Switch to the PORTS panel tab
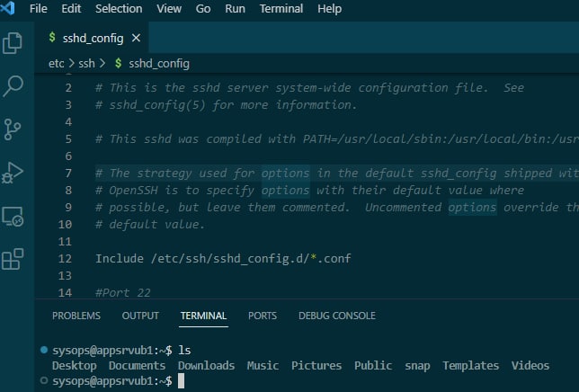The height and width of the screenshot is (392, 579). 263,316
